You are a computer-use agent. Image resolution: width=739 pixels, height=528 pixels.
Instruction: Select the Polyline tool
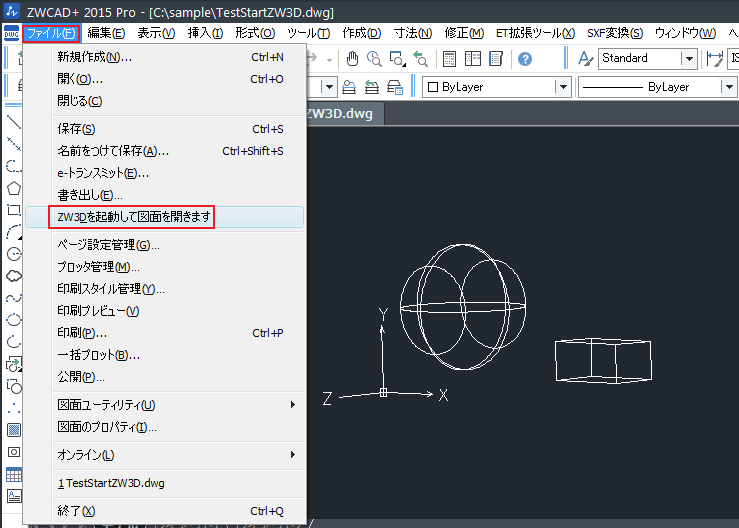click(14, 166)
